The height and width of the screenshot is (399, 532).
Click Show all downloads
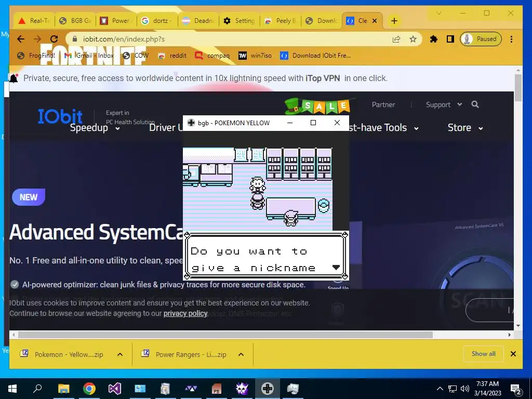click(x=484, y=354)
